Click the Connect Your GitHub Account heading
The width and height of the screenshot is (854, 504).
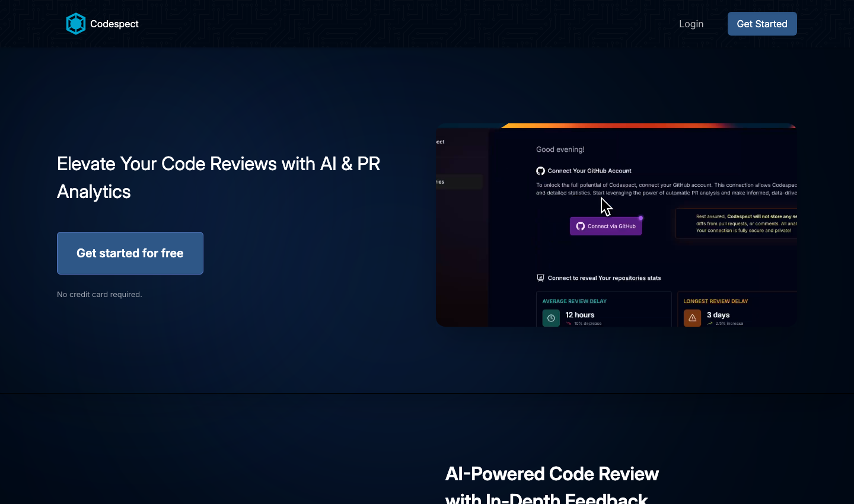click(x=589, y=171)
